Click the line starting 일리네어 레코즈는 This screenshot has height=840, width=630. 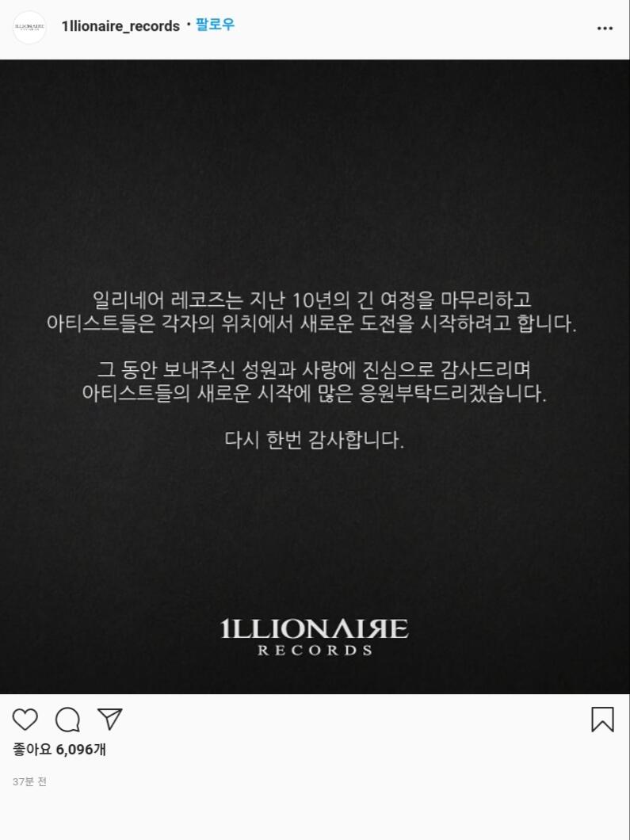pyautogui.click(x=312, y=300)
